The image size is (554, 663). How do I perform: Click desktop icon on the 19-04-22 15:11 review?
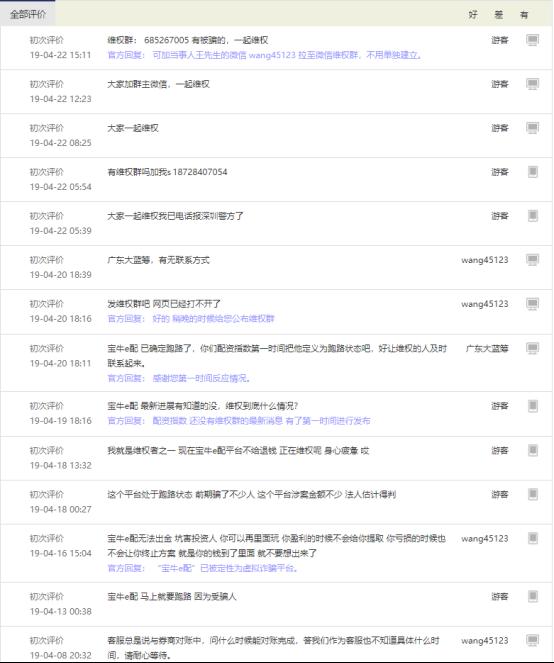click(532, 40)
